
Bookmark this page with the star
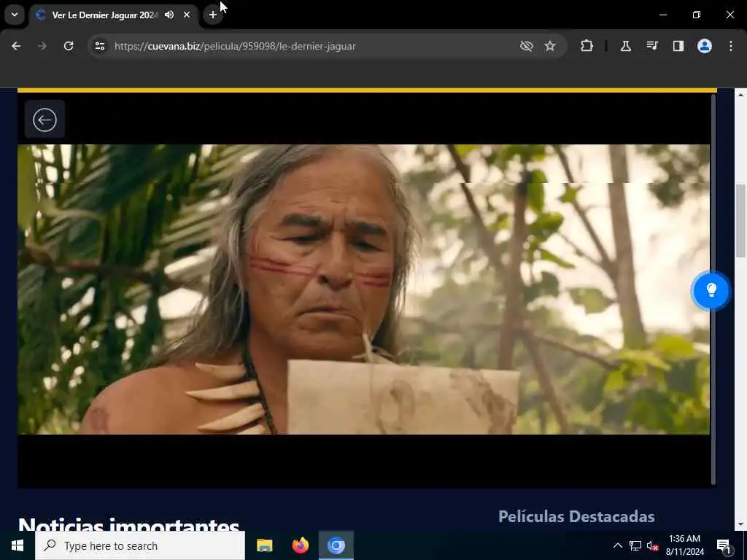coord(550,46)
